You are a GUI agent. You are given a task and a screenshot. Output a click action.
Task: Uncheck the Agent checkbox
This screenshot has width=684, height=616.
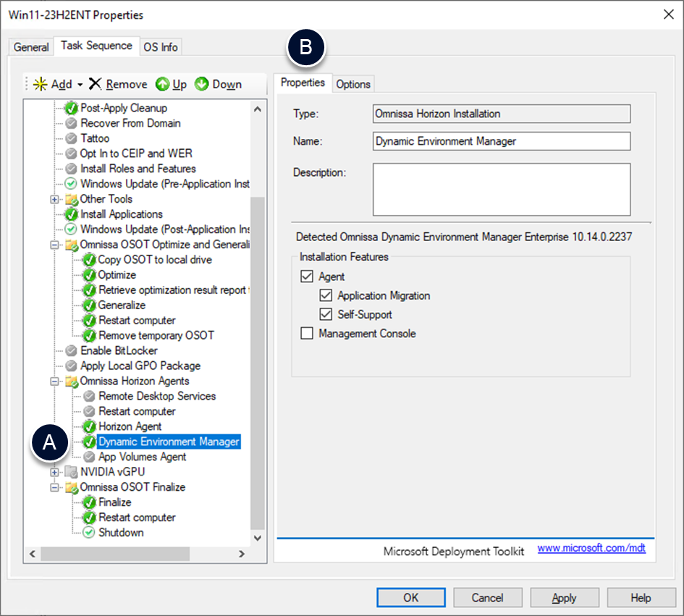click(307, 277)
